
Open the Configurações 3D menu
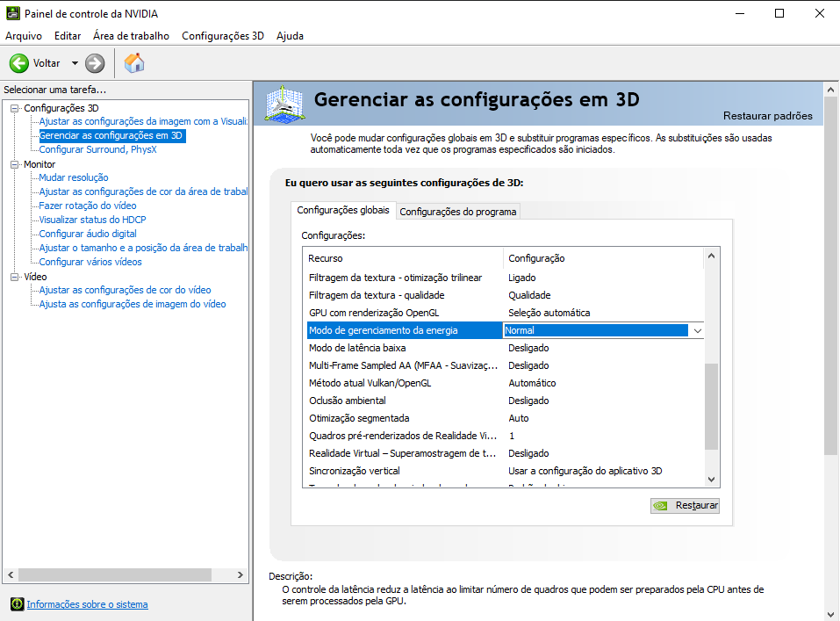click(x=223, y=36)
